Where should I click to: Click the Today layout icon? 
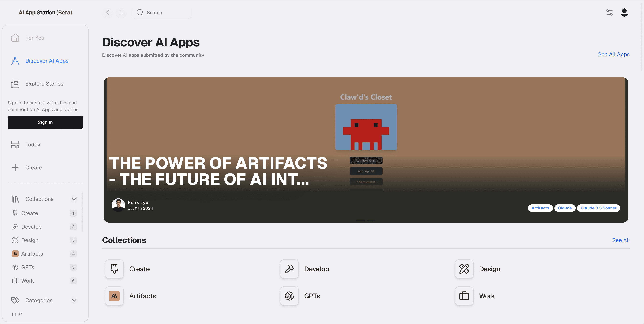pyautogui.click(x=15, y=144)
